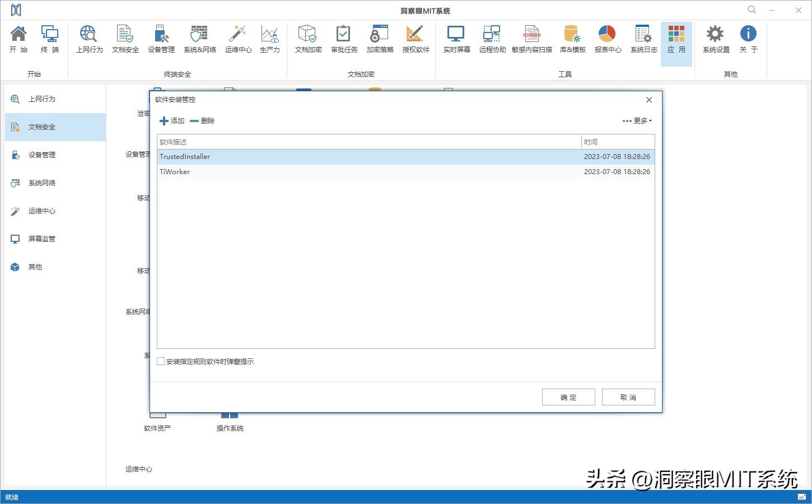The image size is (812, 504).
Task: 打开加密策略设置
Action: pos(379,38)
